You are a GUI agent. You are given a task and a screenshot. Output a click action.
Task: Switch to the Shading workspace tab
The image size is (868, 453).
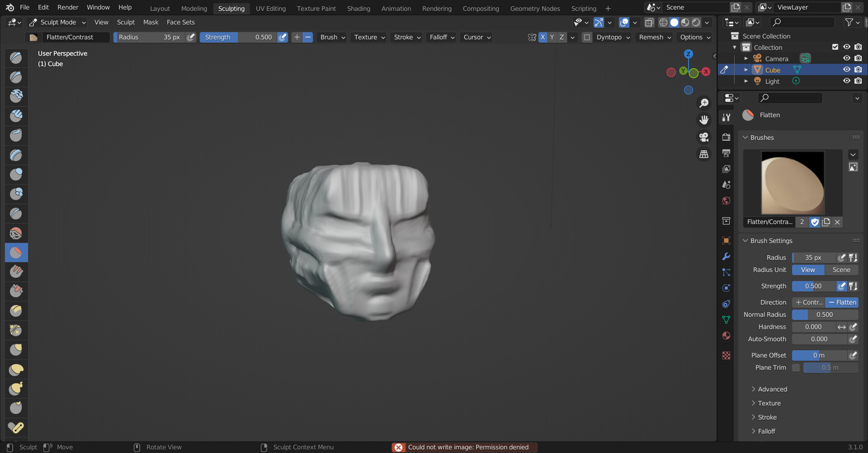pyautogui.click(x=359, y=8)
